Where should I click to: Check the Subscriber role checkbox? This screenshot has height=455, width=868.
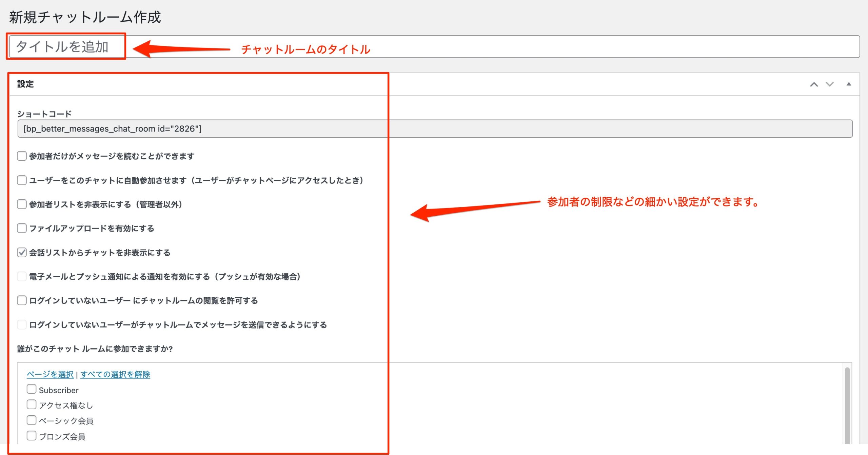point(32,389)
